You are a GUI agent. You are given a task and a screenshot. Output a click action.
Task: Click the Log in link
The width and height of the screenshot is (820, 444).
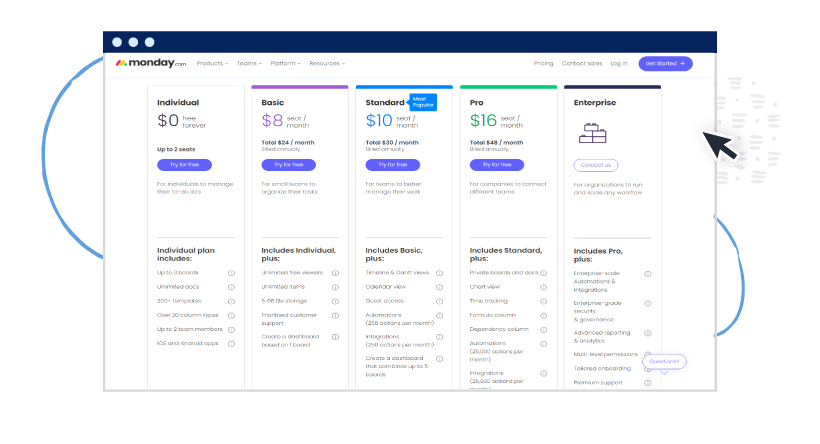click(x=619, y=63)
